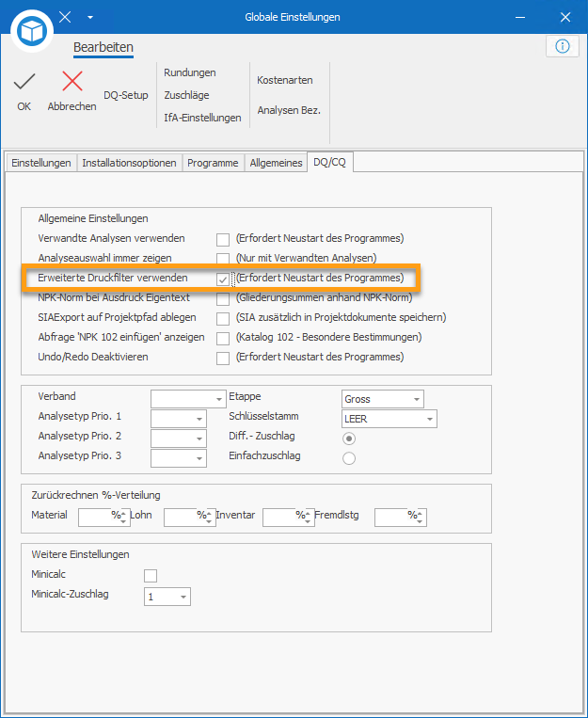Switch to the Einstellungen tab
This screenshot has width=588, height=718.
point(41,163)
